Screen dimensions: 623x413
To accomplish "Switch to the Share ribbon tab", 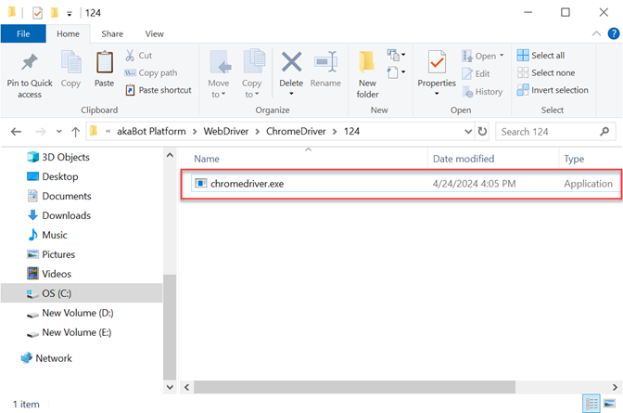I will 112,34.
